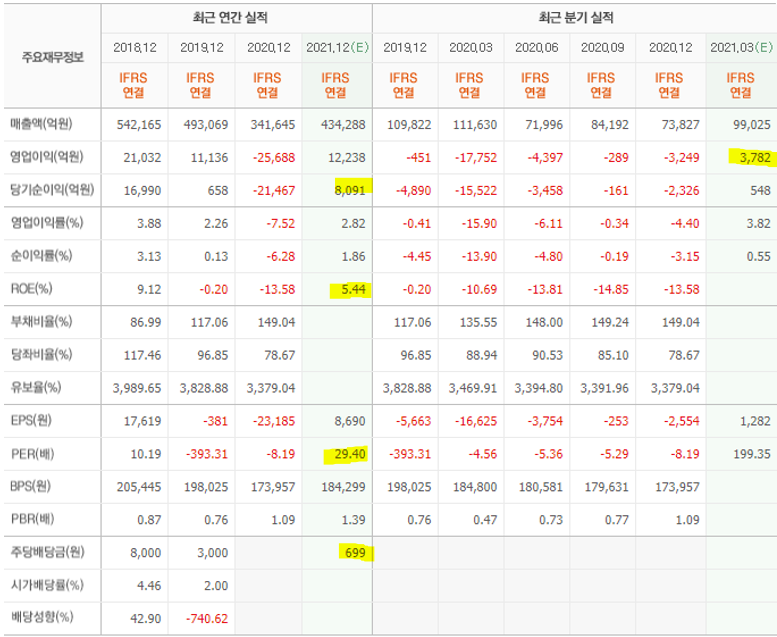The height and width of the screenshot is (637, 777).
Task: Select the BPS(원) row label
Action: [31, 486]
